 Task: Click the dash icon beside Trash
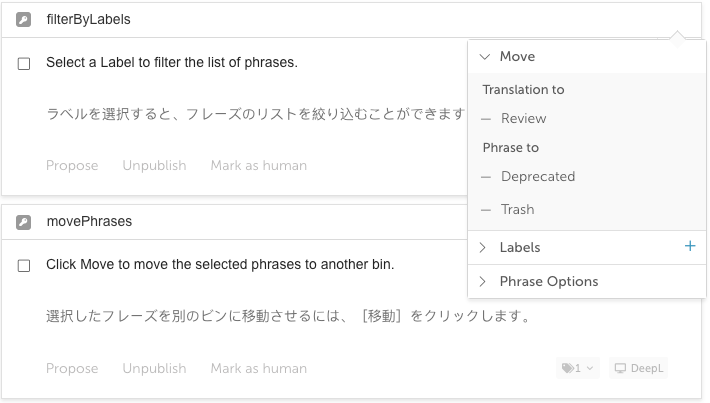point(486,210)
